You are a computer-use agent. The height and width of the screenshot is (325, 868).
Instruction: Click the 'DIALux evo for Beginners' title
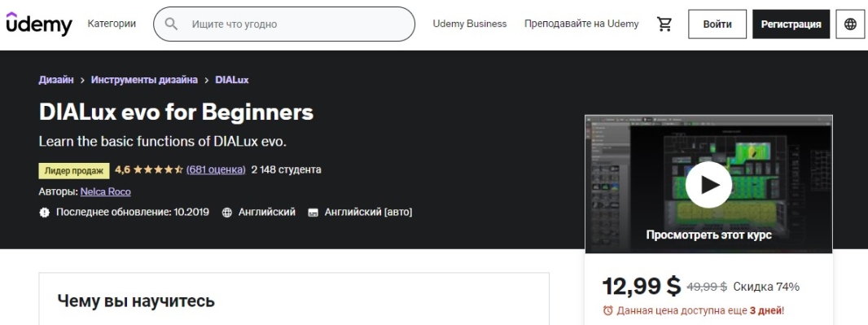tap(176, 112)
